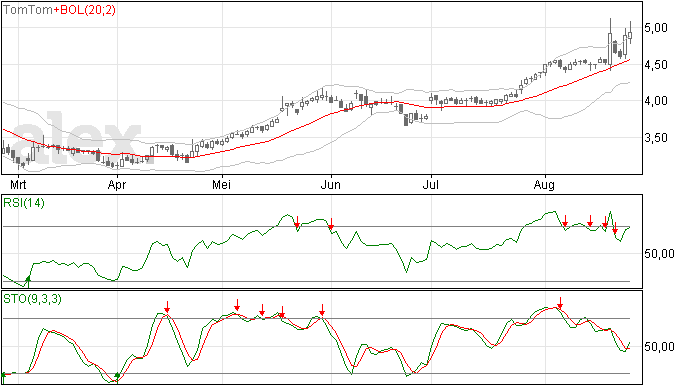Click the "Jul" month label
Viewport: 690px width, 387px height.
pos(430,184)
